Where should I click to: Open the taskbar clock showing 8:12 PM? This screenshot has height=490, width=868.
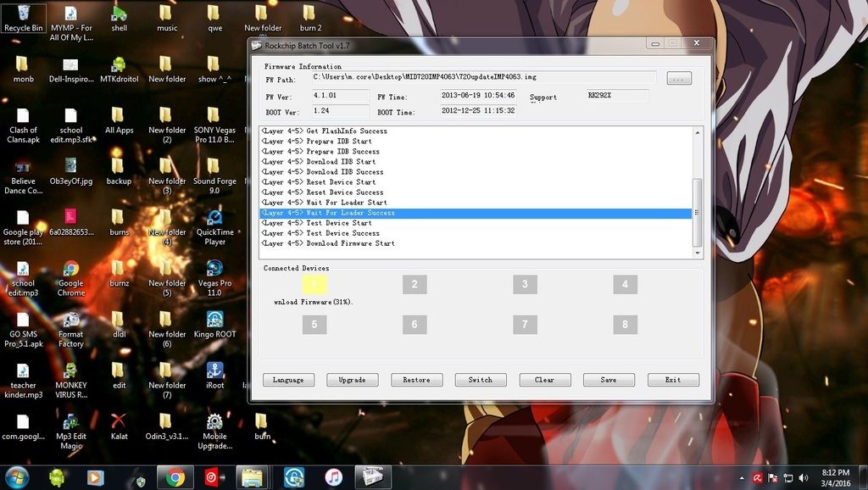tap(835, 478)
